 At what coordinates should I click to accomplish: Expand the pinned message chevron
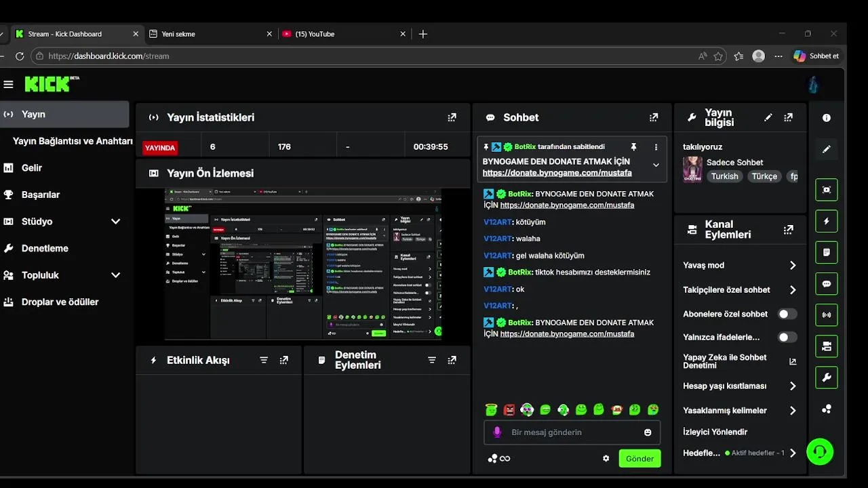coord(656,165)
